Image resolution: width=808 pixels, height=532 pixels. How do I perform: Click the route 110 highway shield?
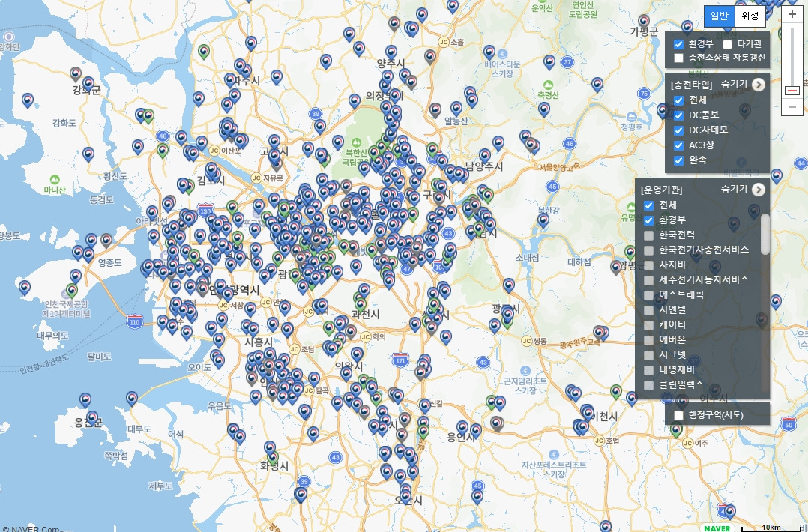click(134, 321)
